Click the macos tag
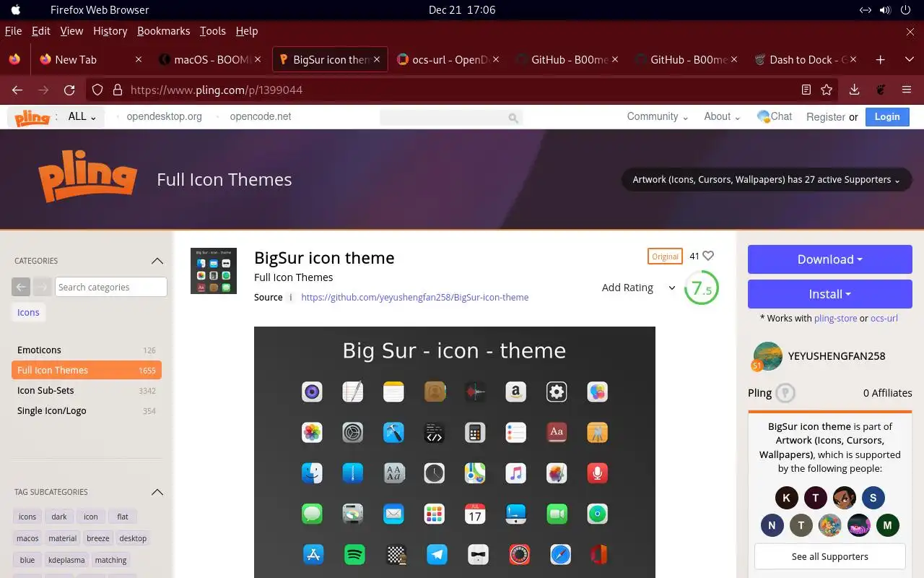Screen dimensions: 924x578 [x=27, y=538]
